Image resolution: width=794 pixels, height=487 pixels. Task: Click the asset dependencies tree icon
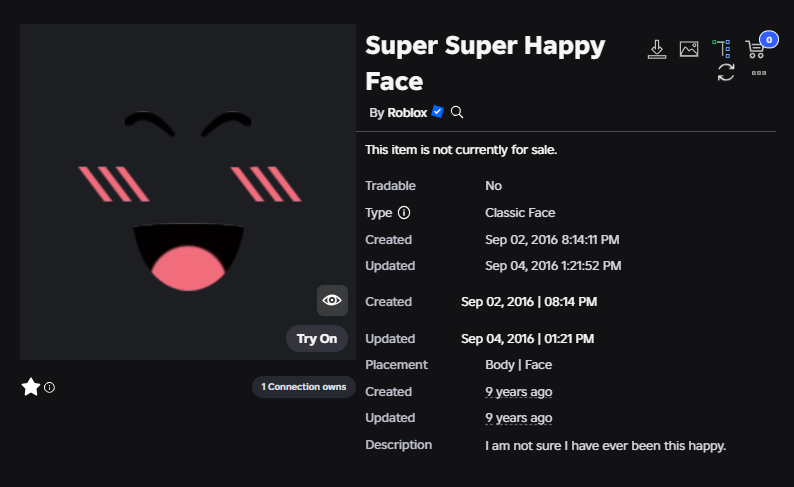(722, 49)
